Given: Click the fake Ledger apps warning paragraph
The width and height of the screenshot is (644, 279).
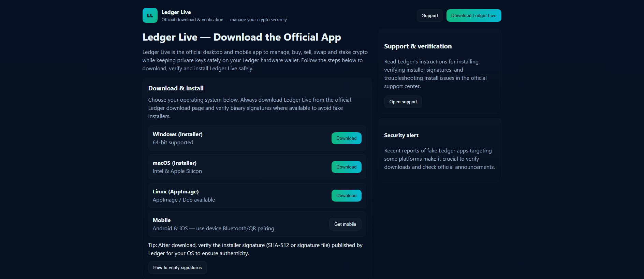Looking at the screenshot, I should point(439,159).
